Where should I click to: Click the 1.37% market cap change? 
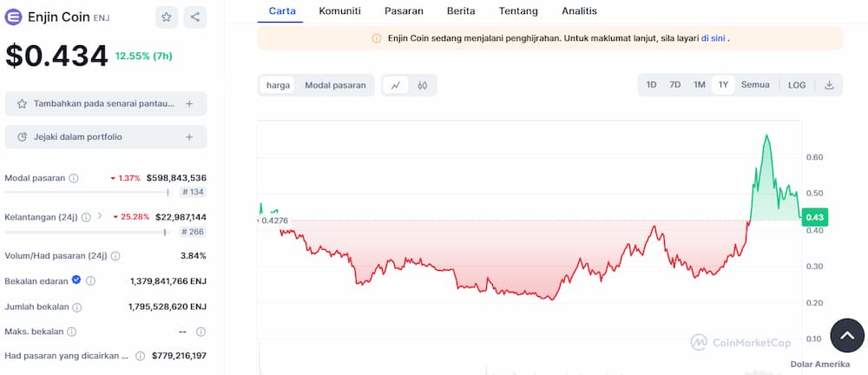coord(126,178)
